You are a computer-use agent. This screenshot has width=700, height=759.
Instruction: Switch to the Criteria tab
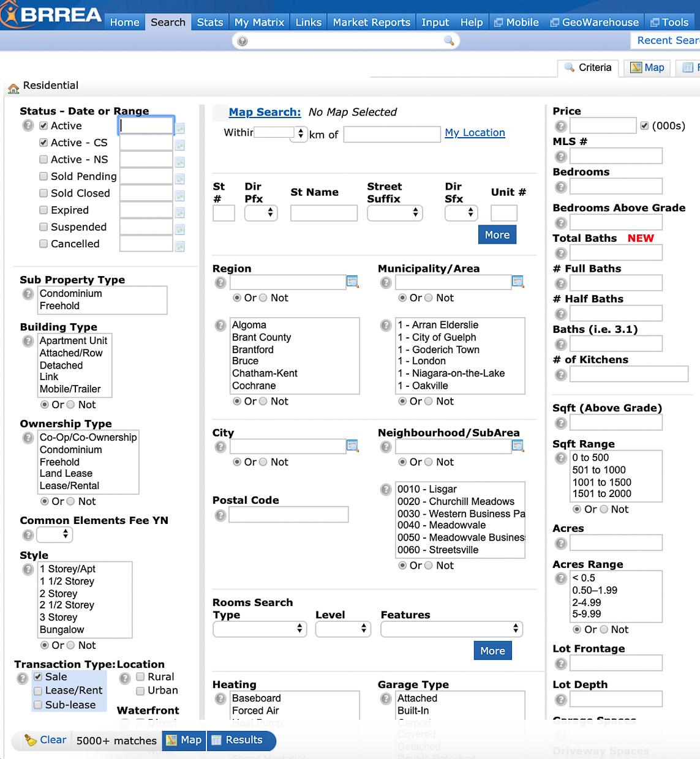pyautogui.click(x=588, y=68)
